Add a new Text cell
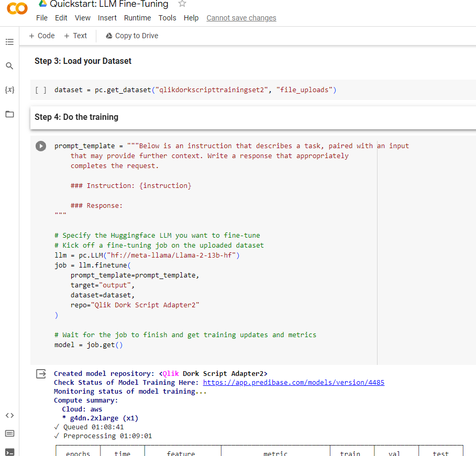Image resolution: width=476 pixels, height=456 pixels. tap(75, 36)
